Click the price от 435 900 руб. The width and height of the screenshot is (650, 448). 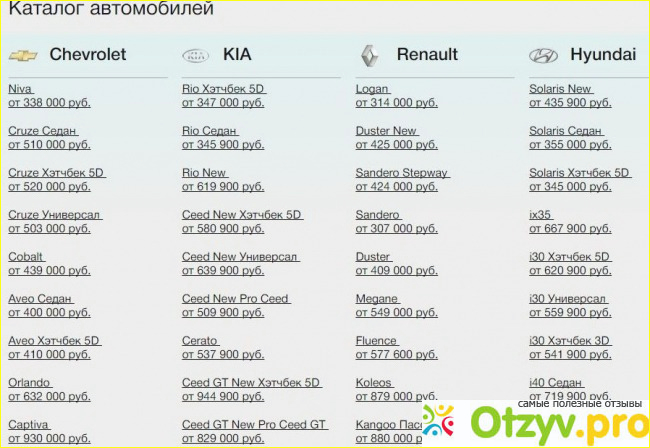pyautogui.click(x=570, y=103)
